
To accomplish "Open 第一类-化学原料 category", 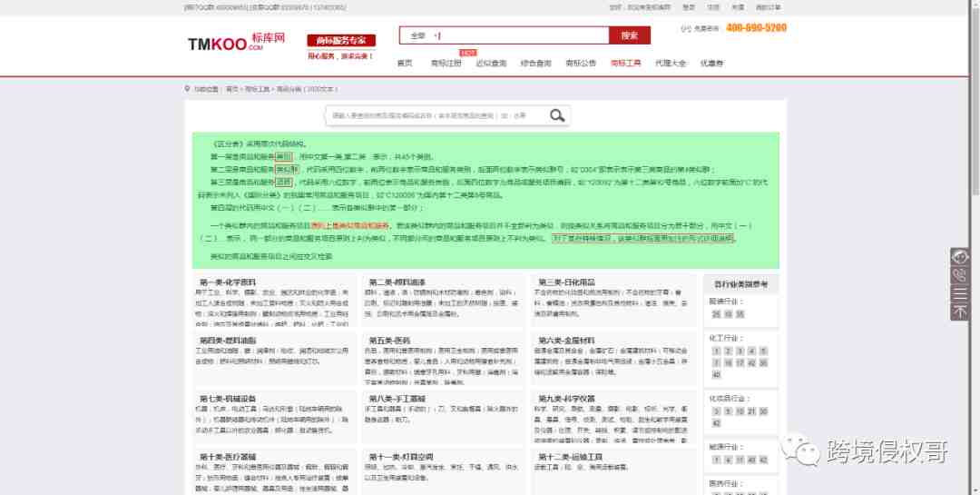I will 228,282.
